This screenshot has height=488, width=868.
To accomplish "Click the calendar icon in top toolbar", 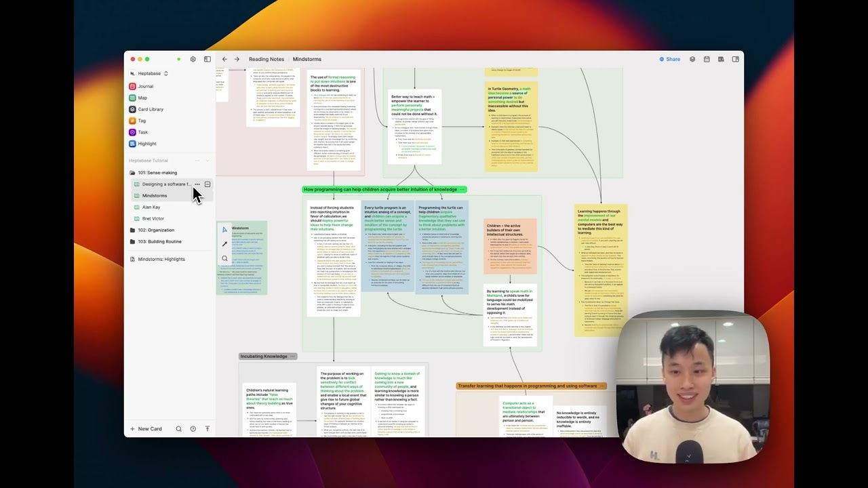I will pos(707,60).
